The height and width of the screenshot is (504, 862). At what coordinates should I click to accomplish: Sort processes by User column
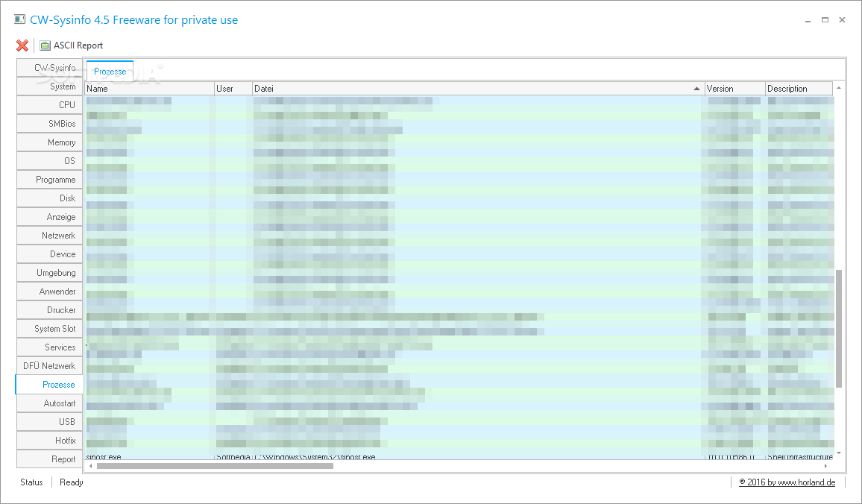pyautogui.click(x=233, y=89)
